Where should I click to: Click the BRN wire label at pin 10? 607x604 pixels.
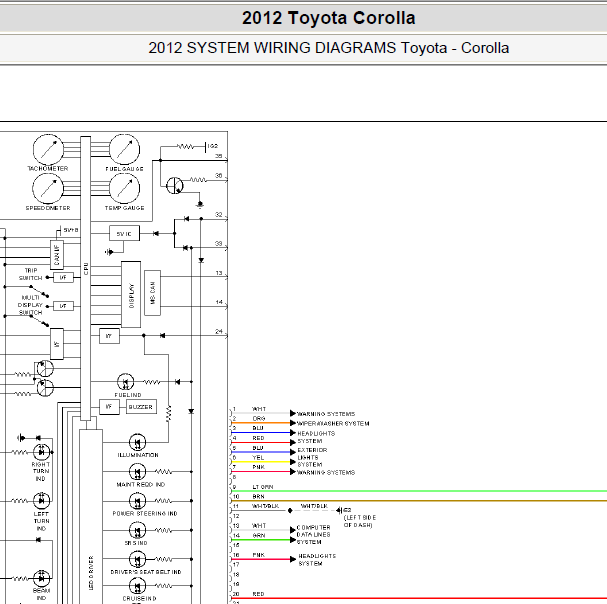[258, 496]
